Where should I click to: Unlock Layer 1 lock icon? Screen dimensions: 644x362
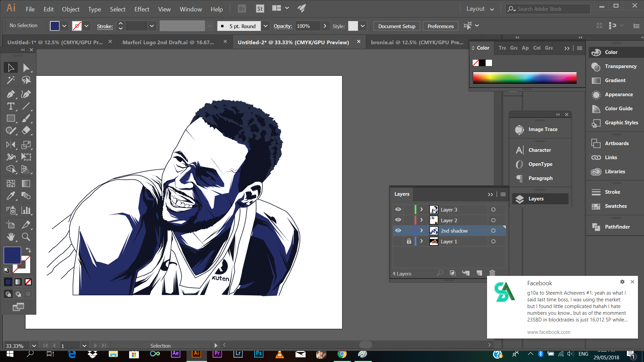pos(409,241)
